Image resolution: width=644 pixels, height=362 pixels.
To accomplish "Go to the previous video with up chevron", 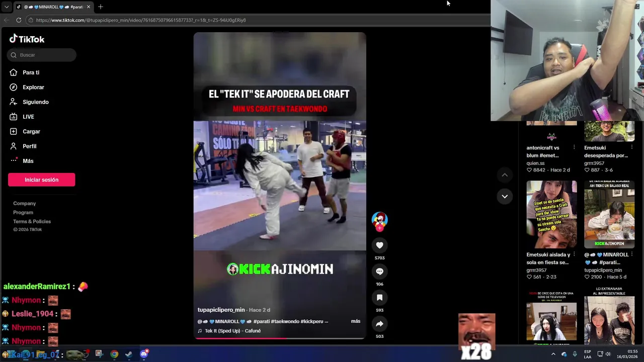I will [x=505, y=175].
